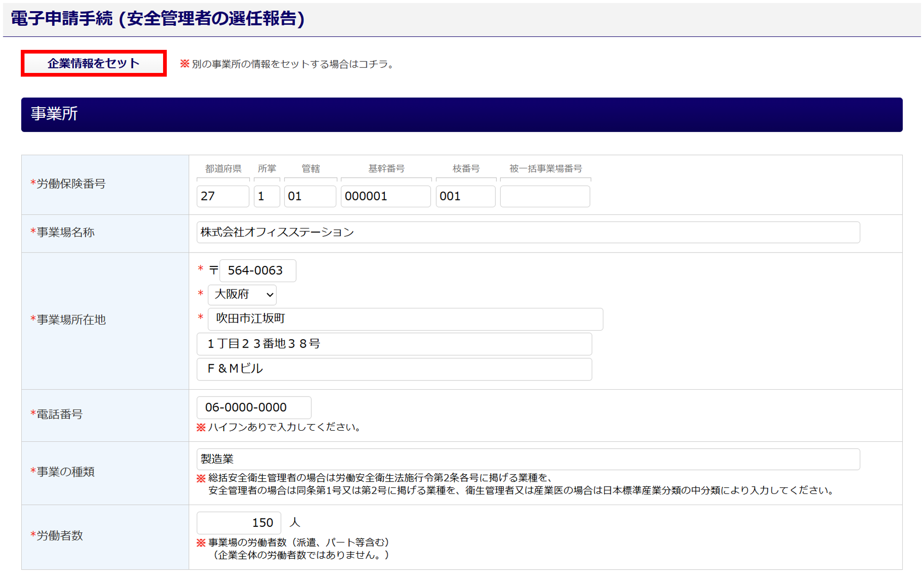The height and width of the screenshot is (584, 924).
Task: Click the 事業場名称 company name field
Action: coord(528,232)
